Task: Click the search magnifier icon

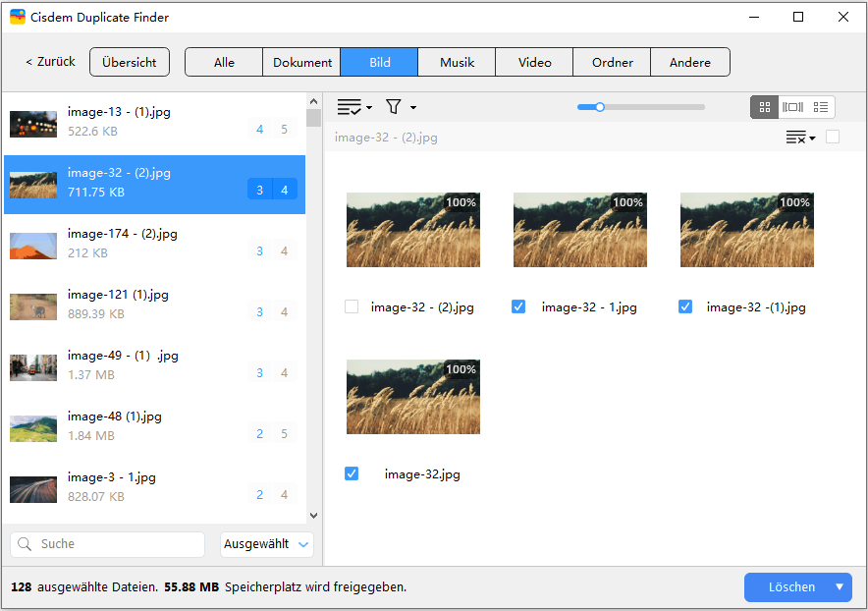Action: tap(26, 544)
